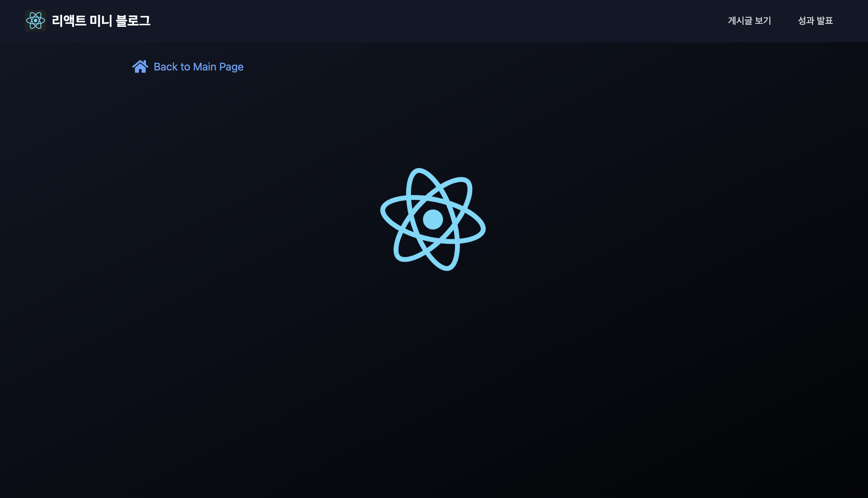Click the house icon beside Back link
This screenshot has width=868, height=498.
tap(140, 67)
